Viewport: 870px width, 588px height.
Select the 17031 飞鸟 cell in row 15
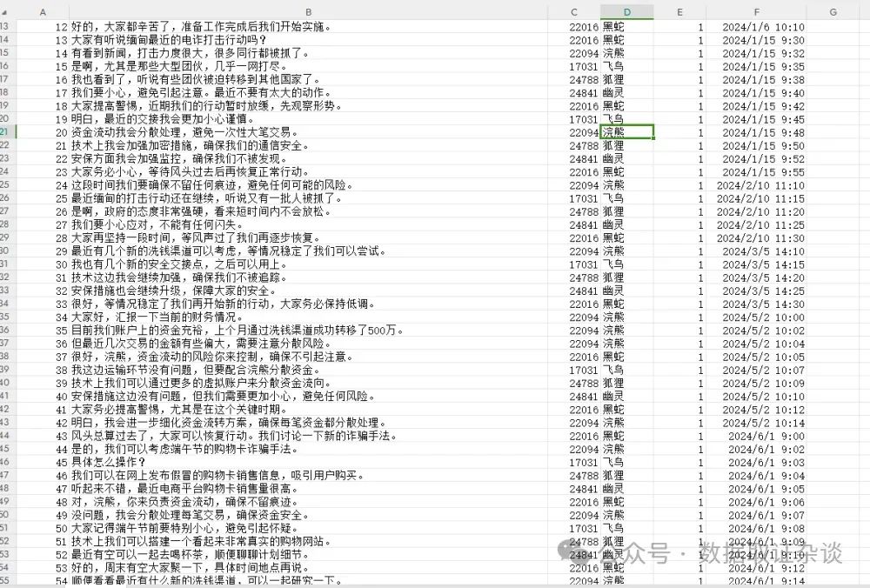coord(600,66)
